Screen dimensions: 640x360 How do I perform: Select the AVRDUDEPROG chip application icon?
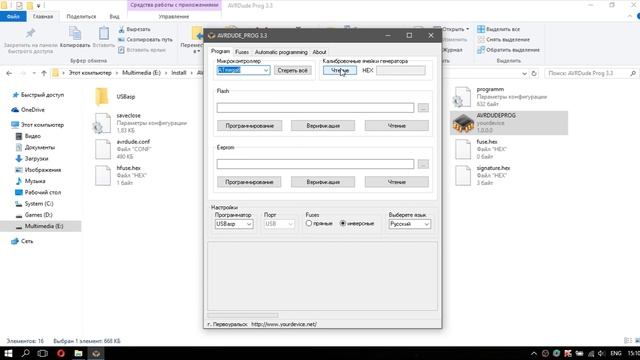(x=463, y=123)
